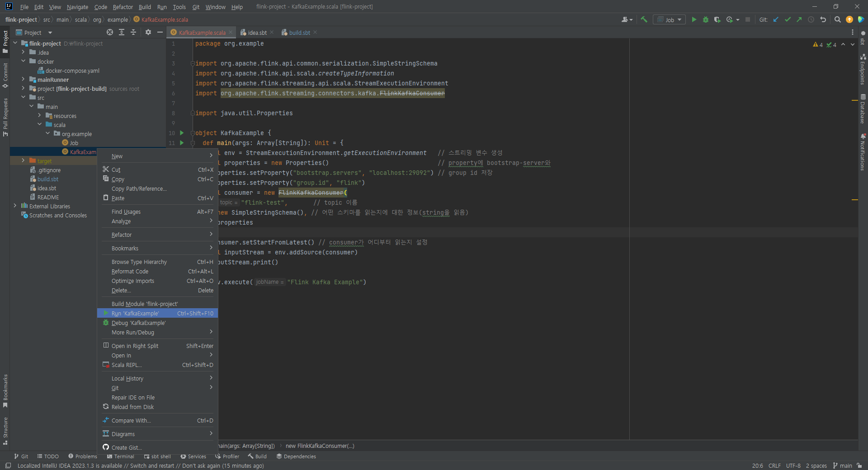868x470 pixels.
Task: Switch to idea.sbt editor tab
Action: point(257,33)
